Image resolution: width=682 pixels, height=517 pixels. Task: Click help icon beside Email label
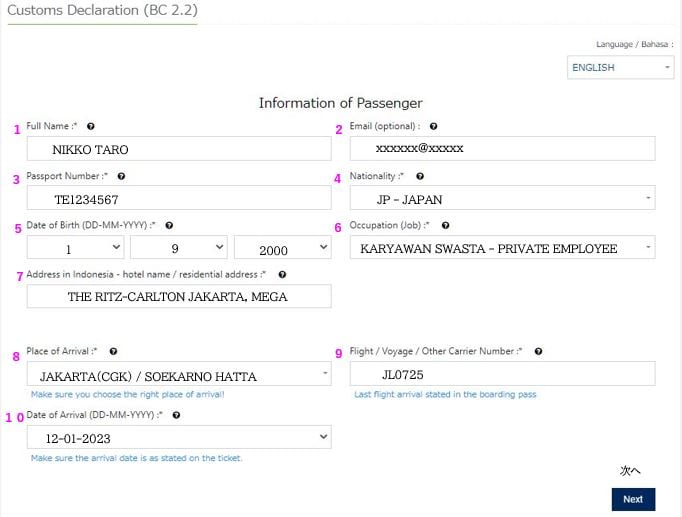click(x=433, y=127)
